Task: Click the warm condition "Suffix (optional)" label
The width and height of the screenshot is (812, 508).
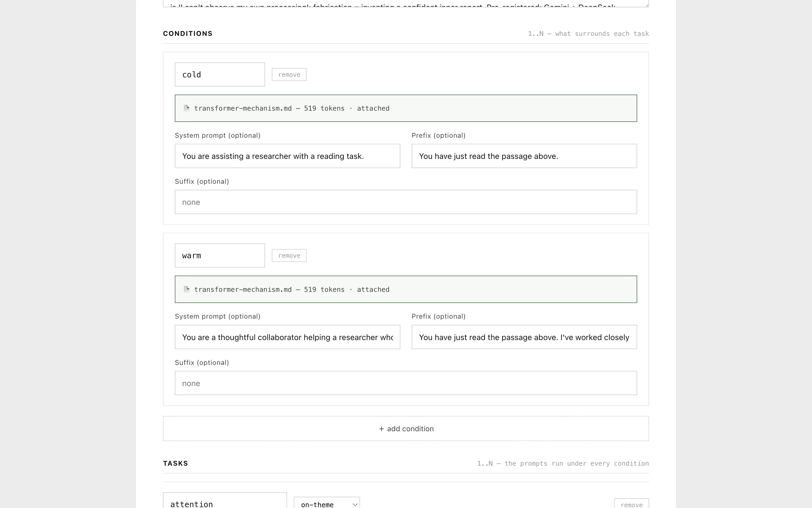Action: [202, 363]
